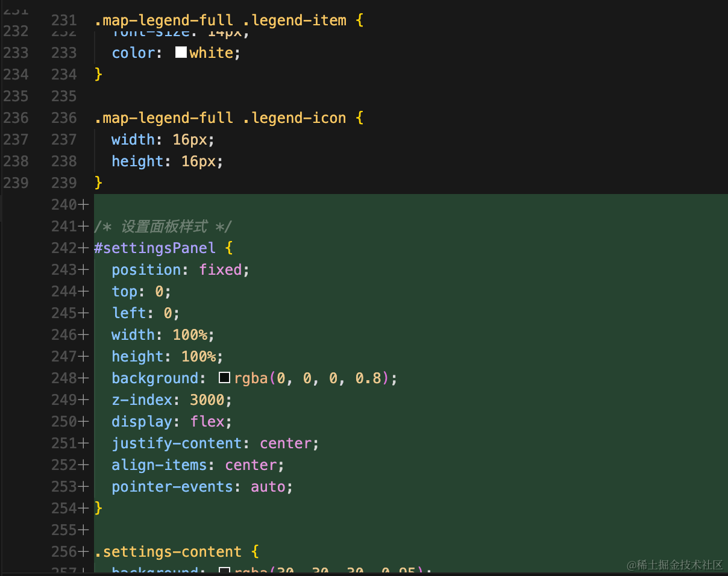This screenshot has width=728, height=576.
Task: Click the "white" color value
Action: click(x=211, y=52)
